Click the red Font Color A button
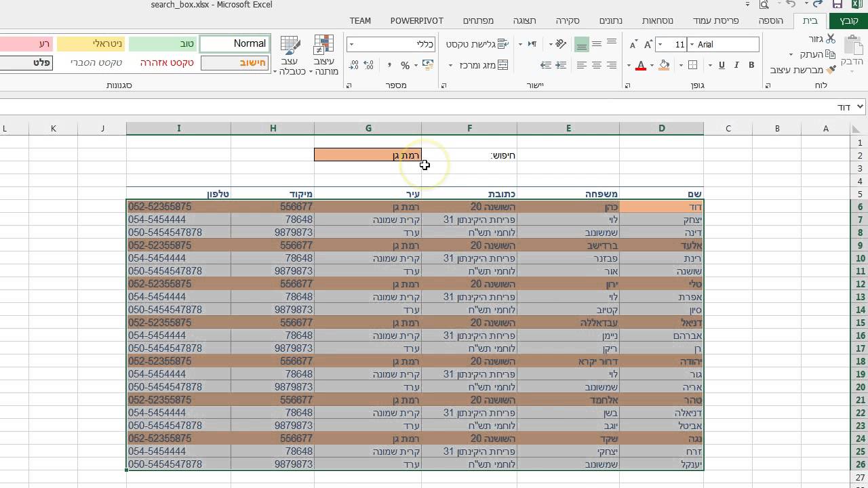 (641, 65)
